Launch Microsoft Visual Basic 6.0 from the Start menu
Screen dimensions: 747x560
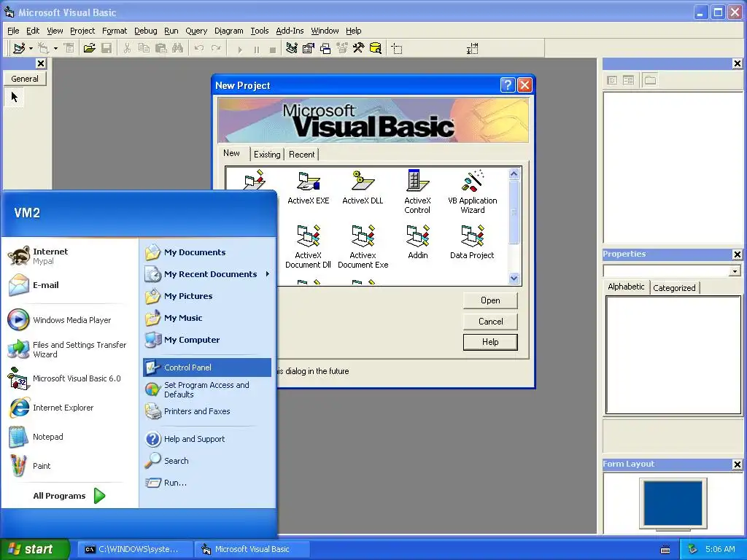[x=65, y=378]
